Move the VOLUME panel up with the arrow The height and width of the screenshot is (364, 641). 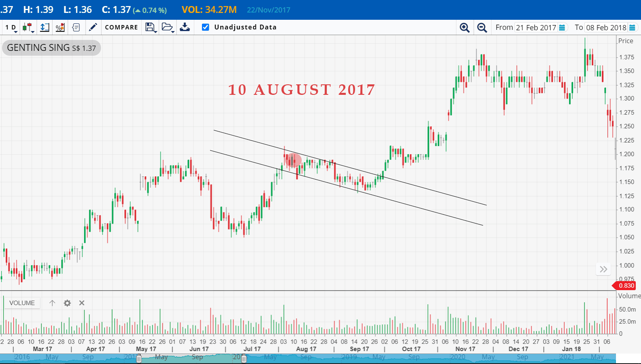tap(52, 303)
